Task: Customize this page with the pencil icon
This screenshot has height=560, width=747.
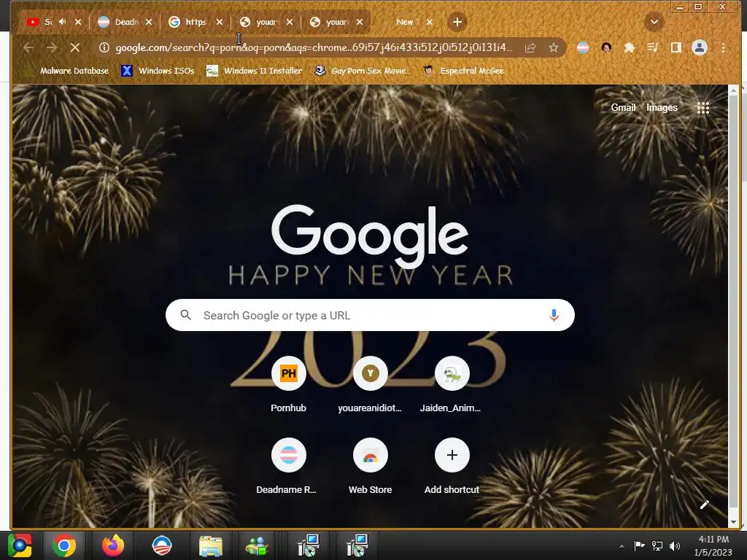Action: coord(705,505)
